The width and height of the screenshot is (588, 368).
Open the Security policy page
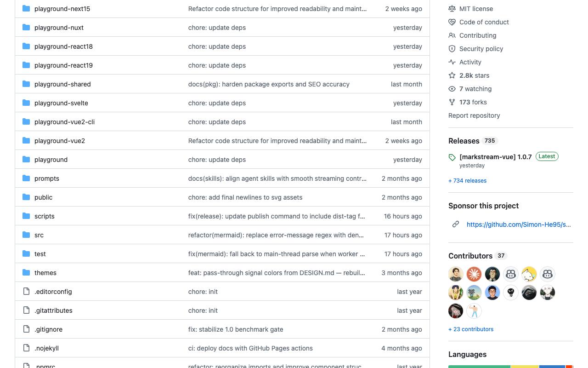(481, 49)
